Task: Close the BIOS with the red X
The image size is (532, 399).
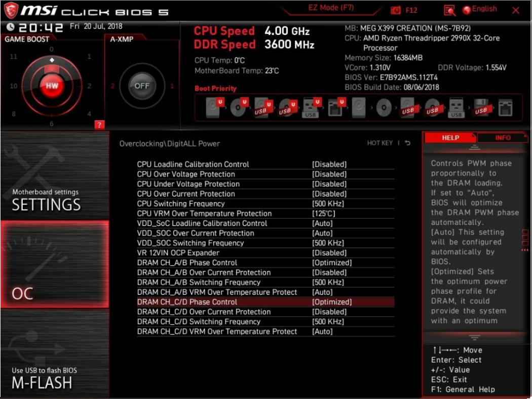Action: tap(516, 11)
